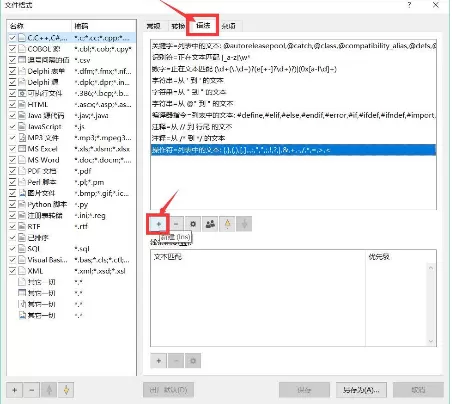Click the 掩码 column header
The width and height of the screenshot is (452, 404).
pos(103,26)
